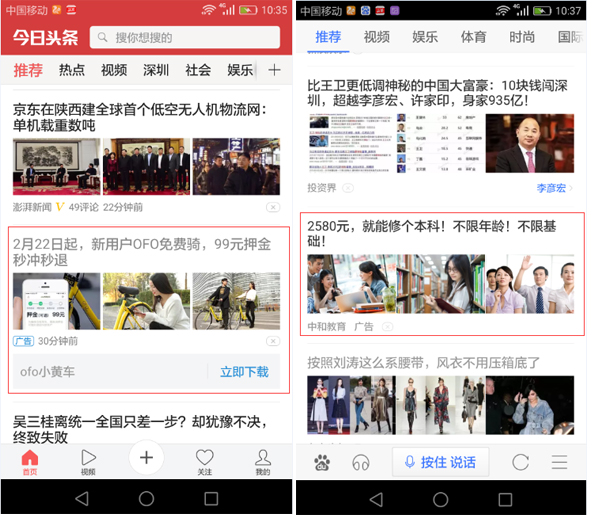Refresh the feed with the circular arrow
This screenshot has width=602, height=515.
521,462
